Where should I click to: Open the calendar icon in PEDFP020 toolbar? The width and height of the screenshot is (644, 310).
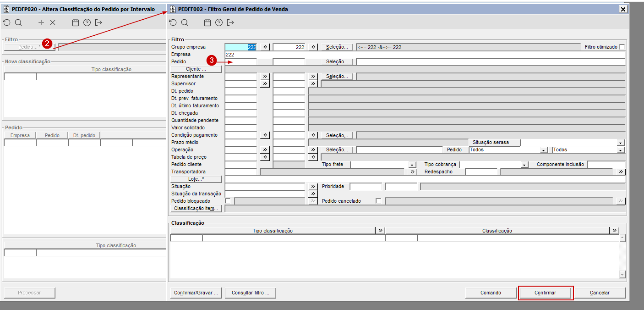coord(76,22)
